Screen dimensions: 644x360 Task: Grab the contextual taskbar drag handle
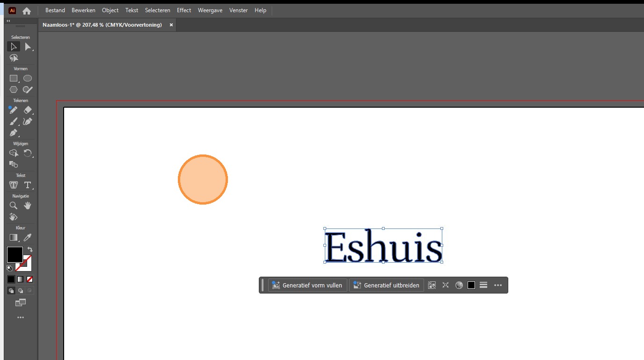[x=263, y=285]
